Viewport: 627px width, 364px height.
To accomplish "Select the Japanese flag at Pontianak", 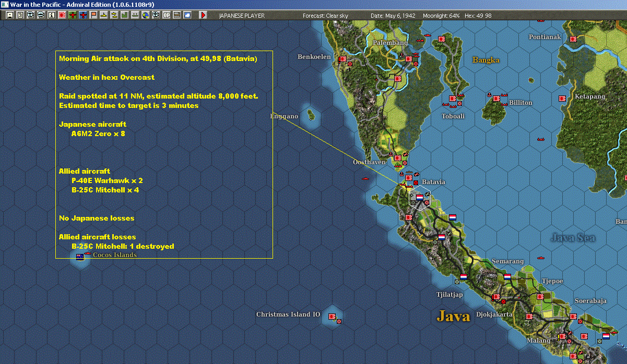I will (573, 39).
